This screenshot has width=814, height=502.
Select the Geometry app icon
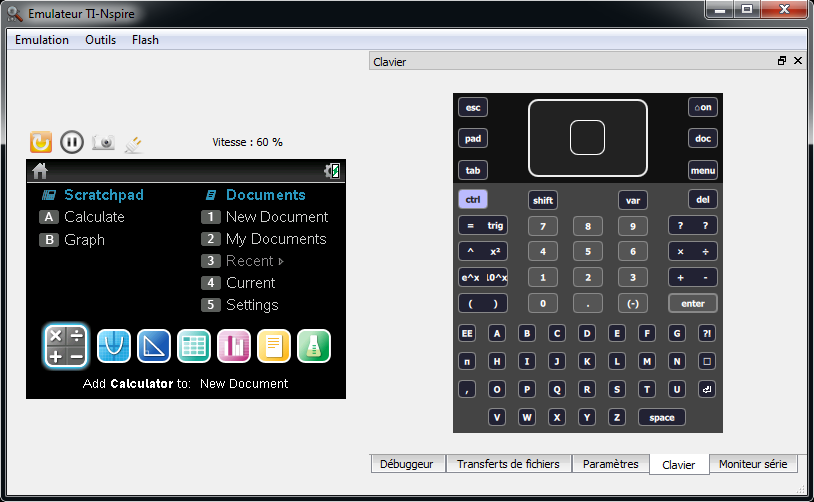(x=154, y=346)
